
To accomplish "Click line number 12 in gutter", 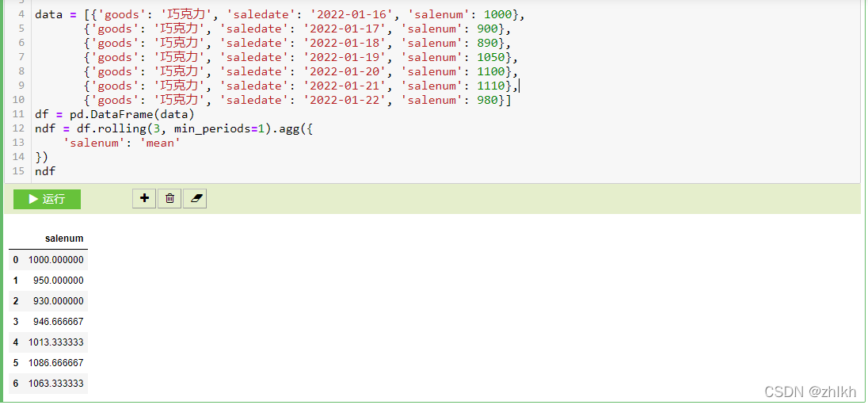I will pos(18,128).
